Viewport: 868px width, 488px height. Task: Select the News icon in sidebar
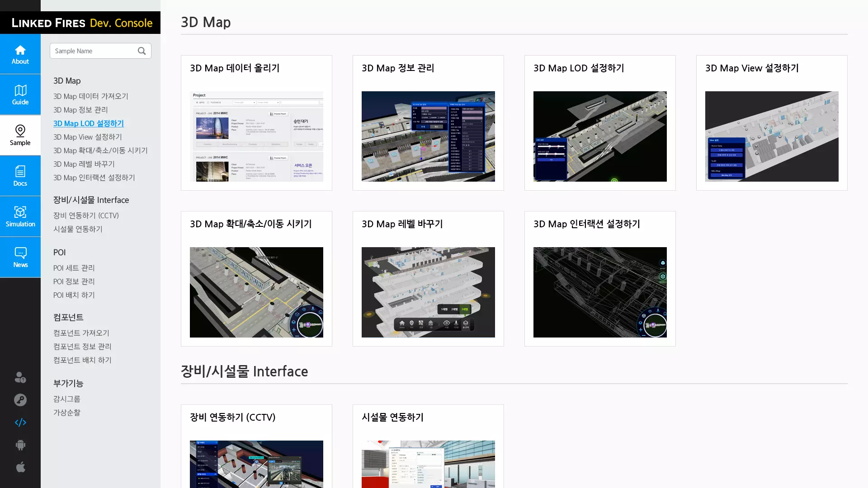20,257
